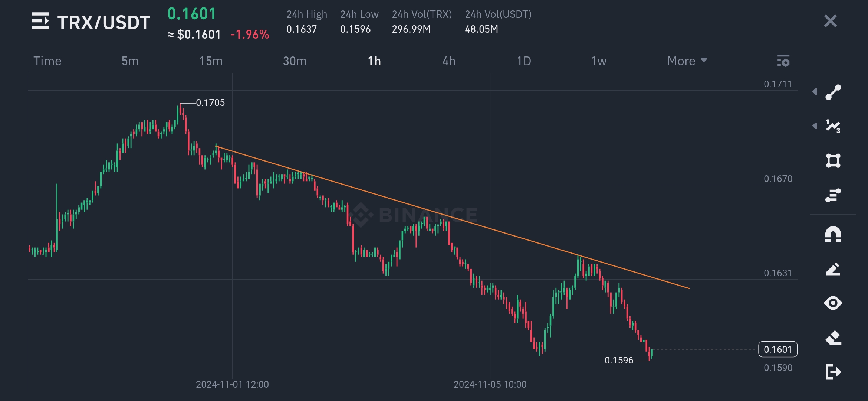Image resolution: width=868 pixels, height=401 pixels.
Task: Select the 1D timeframe
Action: pos(524,61)
